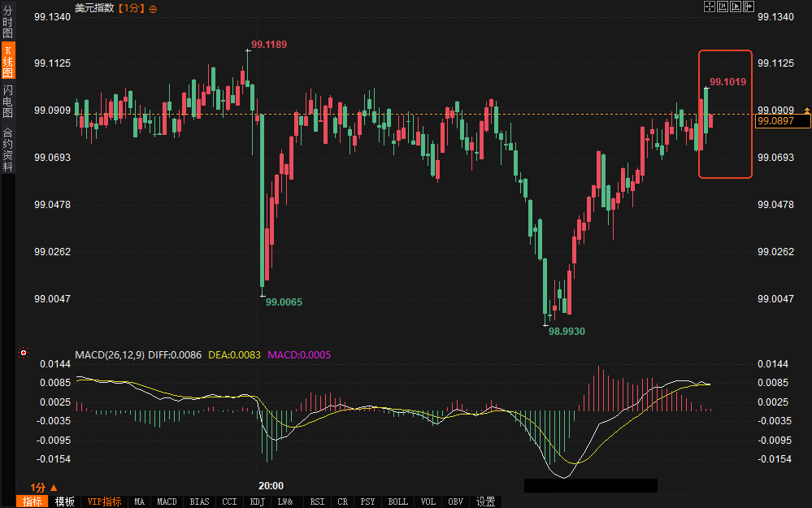Click the 模板 template button
Screen dimensions: 812x508
click(x=64, y=501)
